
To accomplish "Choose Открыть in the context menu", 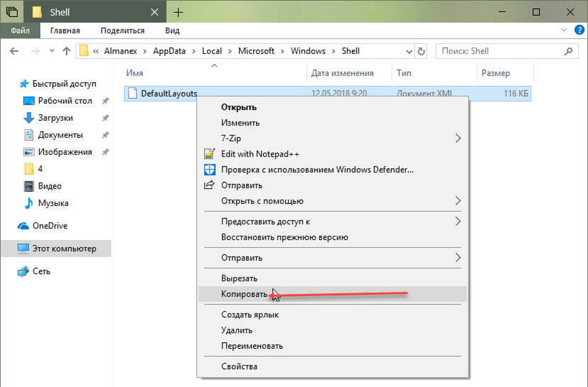I will [x=333, y=107].
